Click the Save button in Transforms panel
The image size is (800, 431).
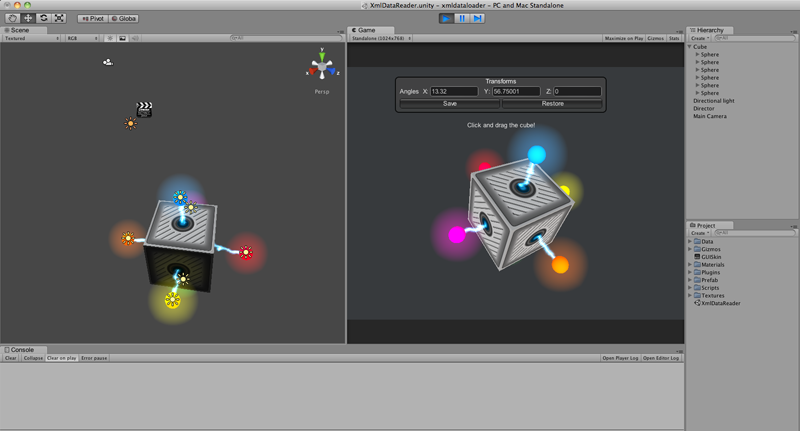click(449, 104)
